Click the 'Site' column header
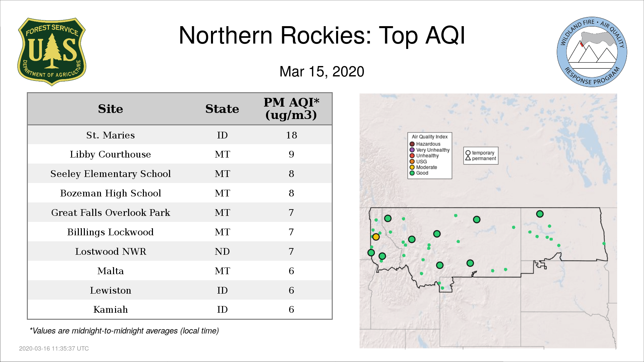The image size is (644, 362). coord(110,109)
